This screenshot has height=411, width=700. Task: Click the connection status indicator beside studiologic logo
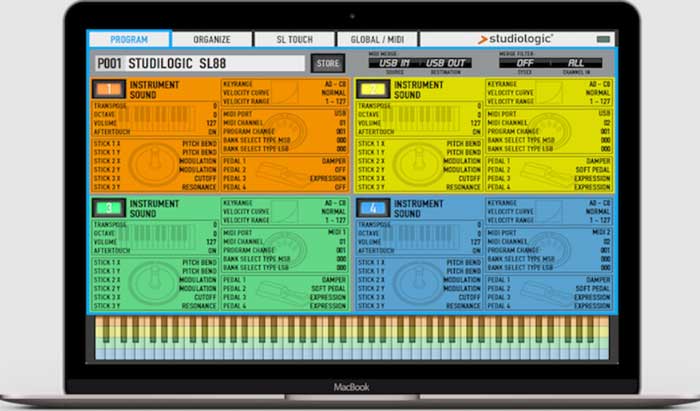pos(603,39)
